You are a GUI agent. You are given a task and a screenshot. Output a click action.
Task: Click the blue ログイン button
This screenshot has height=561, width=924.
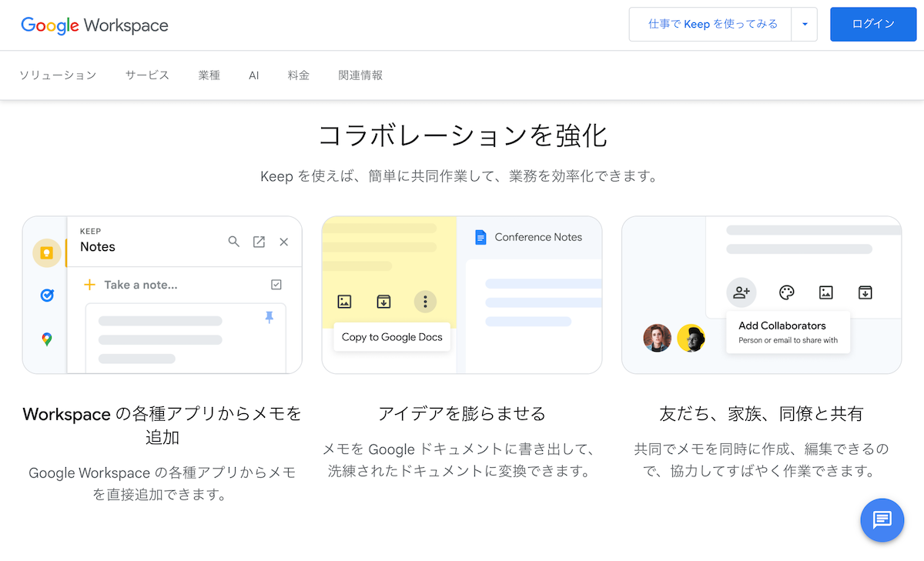click(x=873, y=24)
